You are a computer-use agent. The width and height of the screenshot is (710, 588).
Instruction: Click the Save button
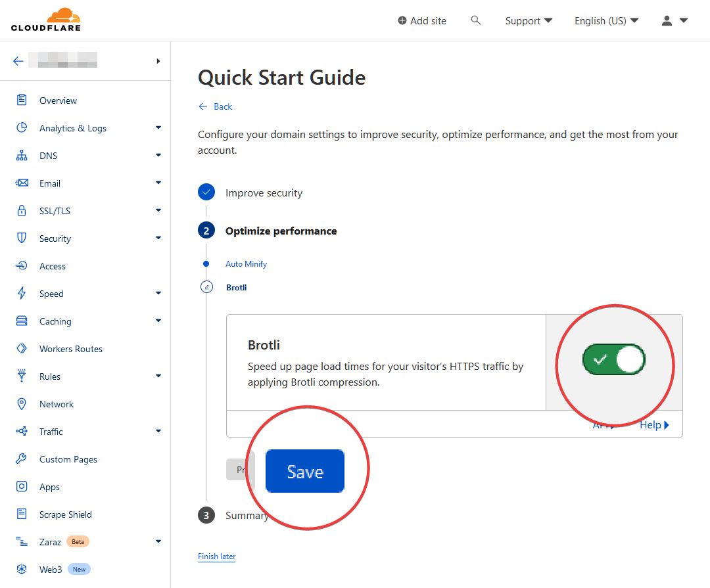tap(305, 471)
